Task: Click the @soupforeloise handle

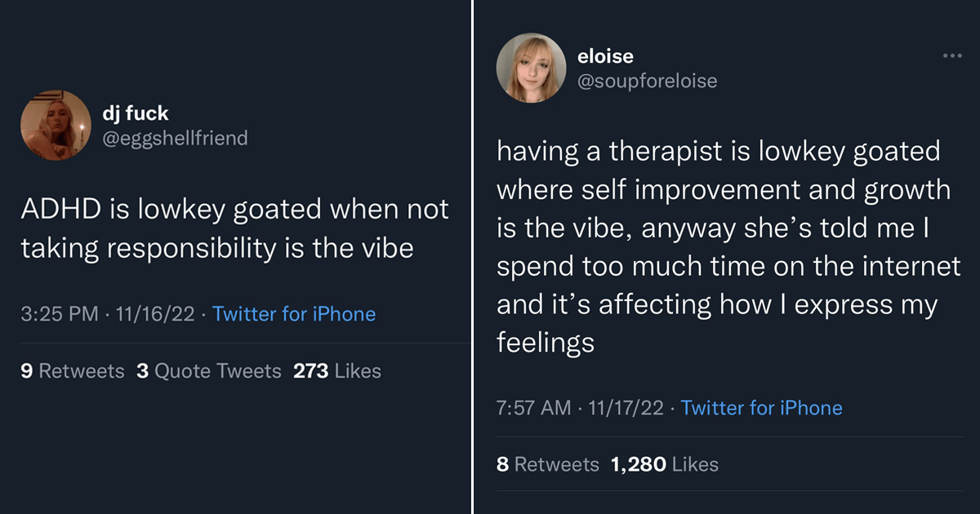Action: point(647,81)
